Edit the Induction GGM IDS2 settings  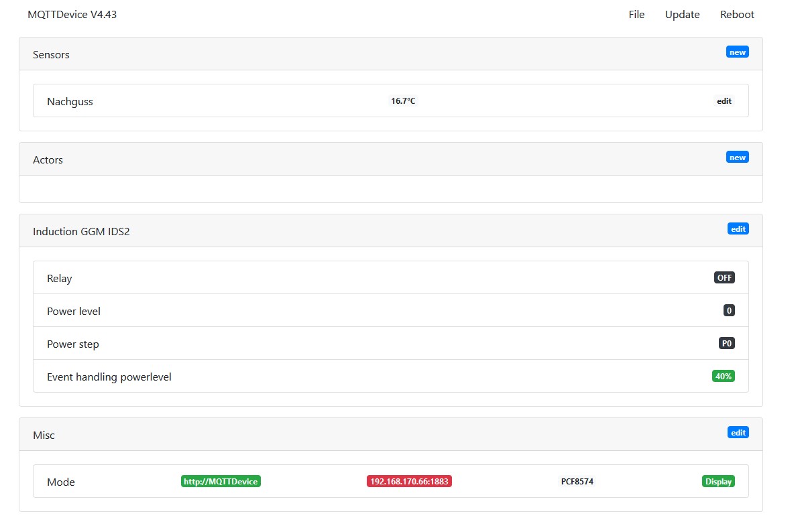click(x=738, y=229)
